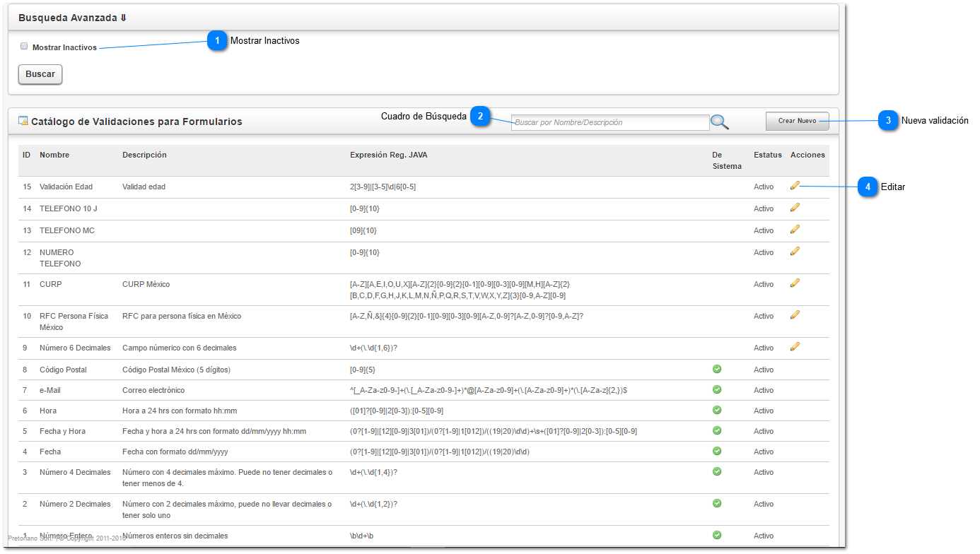Screen dimensions: 980x554
Task: Click the Buscar button
Action: click(40, 74)
